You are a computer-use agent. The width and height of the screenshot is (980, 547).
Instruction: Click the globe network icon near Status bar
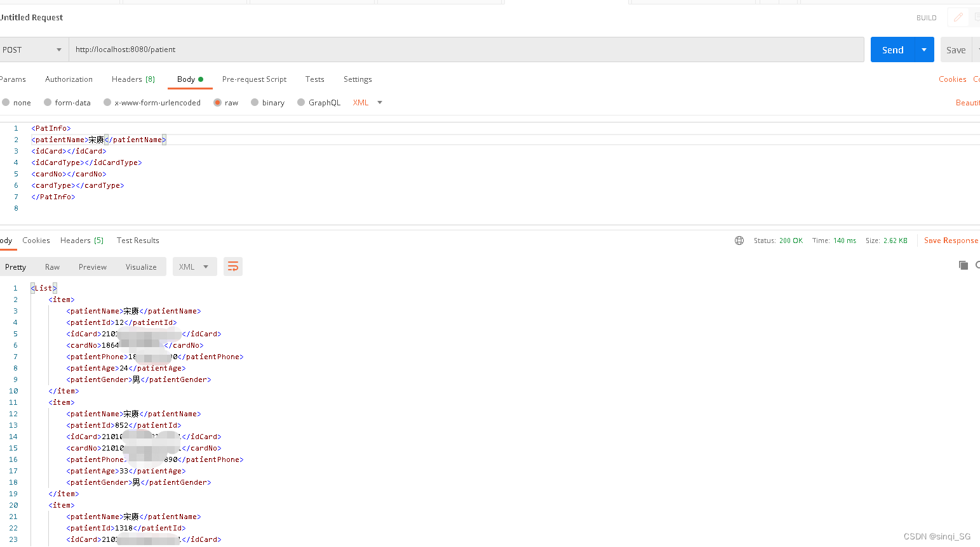point(738,241)
